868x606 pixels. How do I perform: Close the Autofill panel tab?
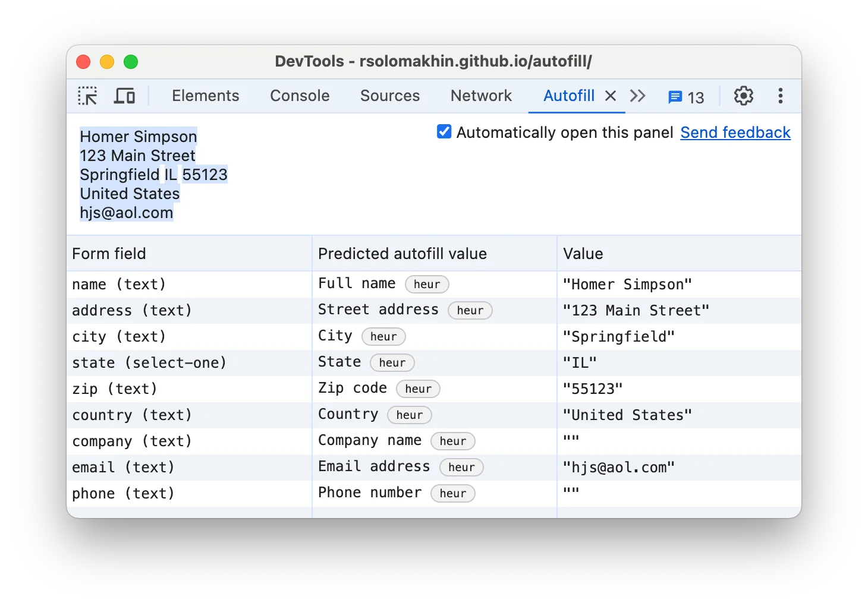(611, 96)
